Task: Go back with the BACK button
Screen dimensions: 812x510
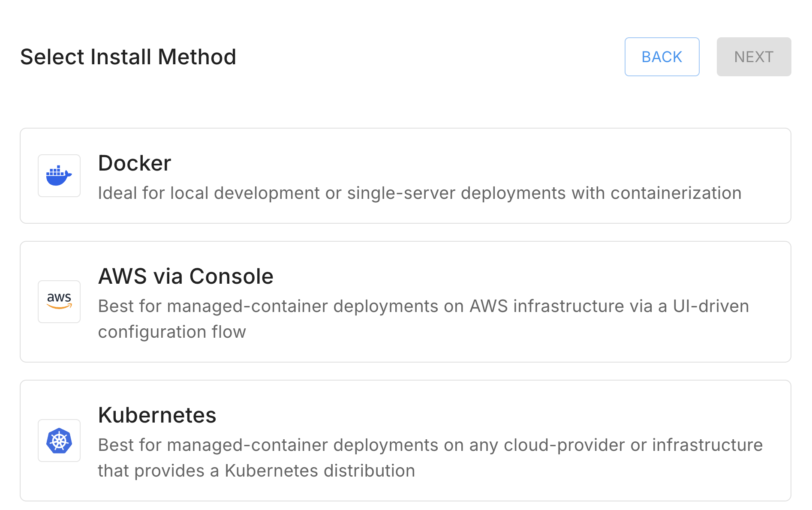Action: click(x=662, y=57)
